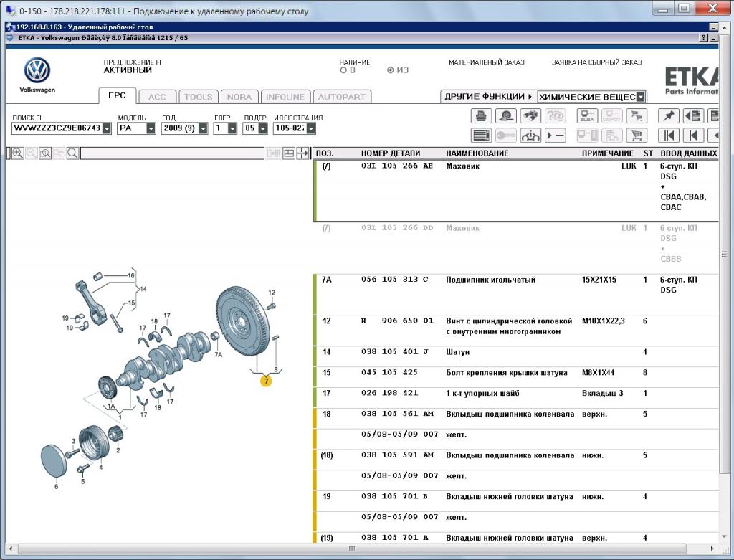This screenshot has width=734, height=560.
Task: Jump to first page icon
Action: click(x=669, y=136)
